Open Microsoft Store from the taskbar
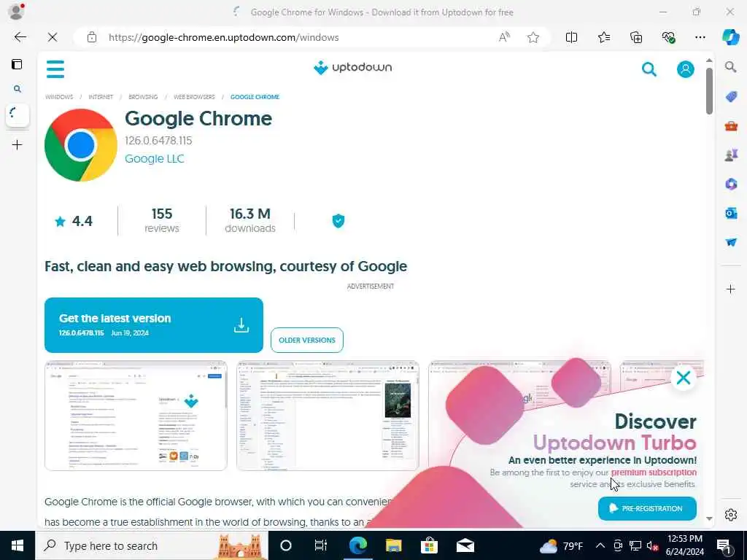Image resolution: width=747 pixels, height=560 pixels. click(x=429, y=545)
